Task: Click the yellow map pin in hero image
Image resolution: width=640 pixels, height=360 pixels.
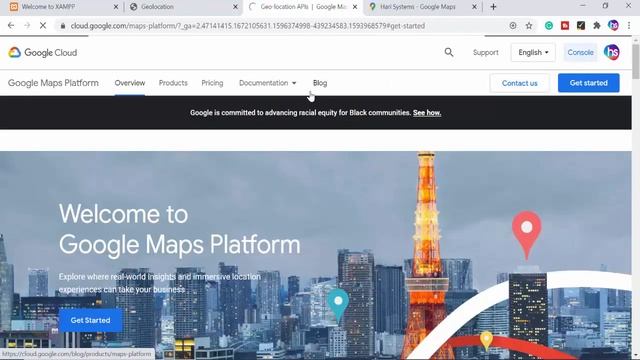Action: [486, 341]
